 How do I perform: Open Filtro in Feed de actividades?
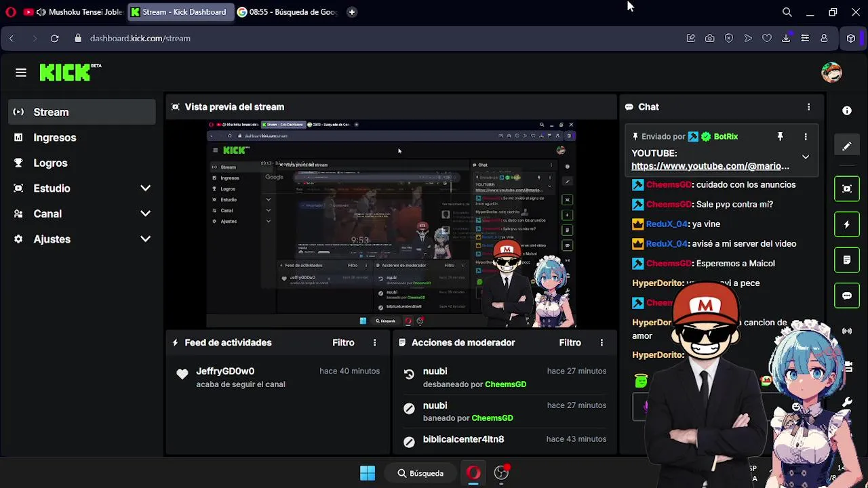coord(343,343)
